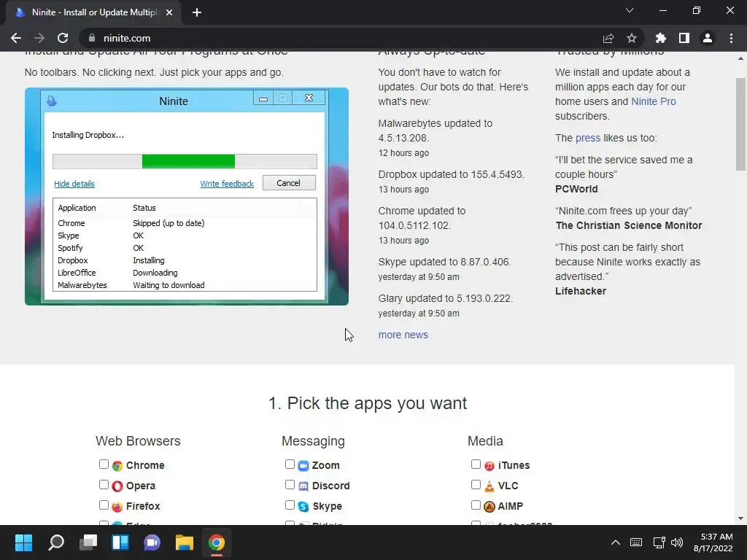Screen dimensions: 747x560
Task: Open File Explorer from taskbar
Action: [x=185, y=542]
